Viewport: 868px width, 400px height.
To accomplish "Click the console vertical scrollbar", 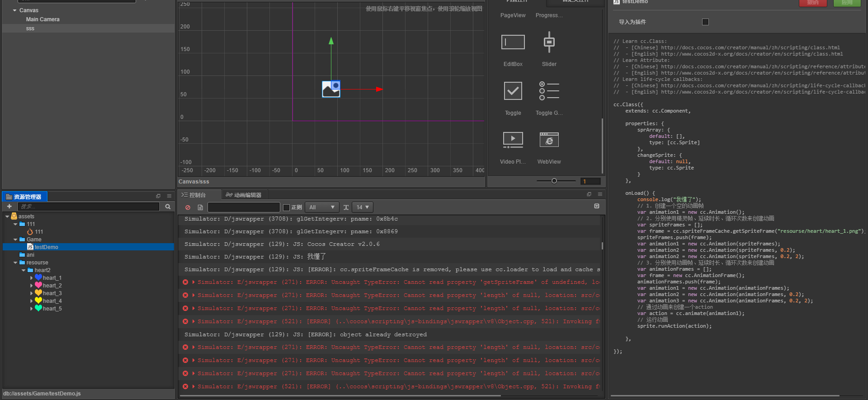I will pos(602,246).
